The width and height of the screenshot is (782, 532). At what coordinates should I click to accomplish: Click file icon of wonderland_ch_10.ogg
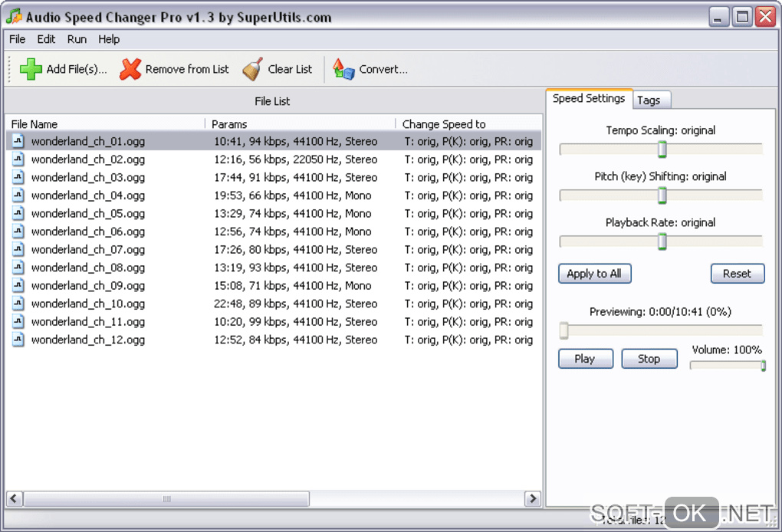click(x=18, y=303)
